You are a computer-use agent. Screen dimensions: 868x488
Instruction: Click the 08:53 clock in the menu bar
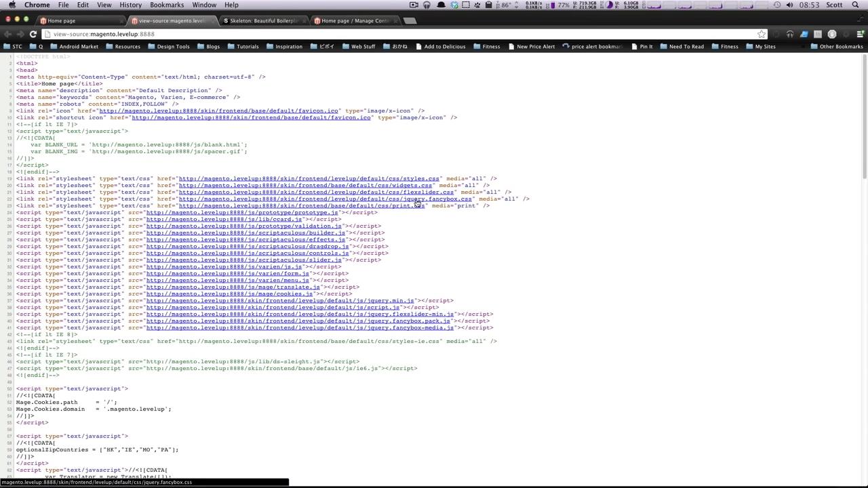(808, 5)
